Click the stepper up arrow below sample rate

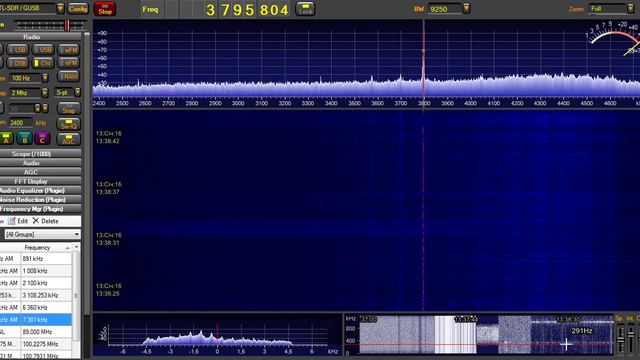pos(38,108)
